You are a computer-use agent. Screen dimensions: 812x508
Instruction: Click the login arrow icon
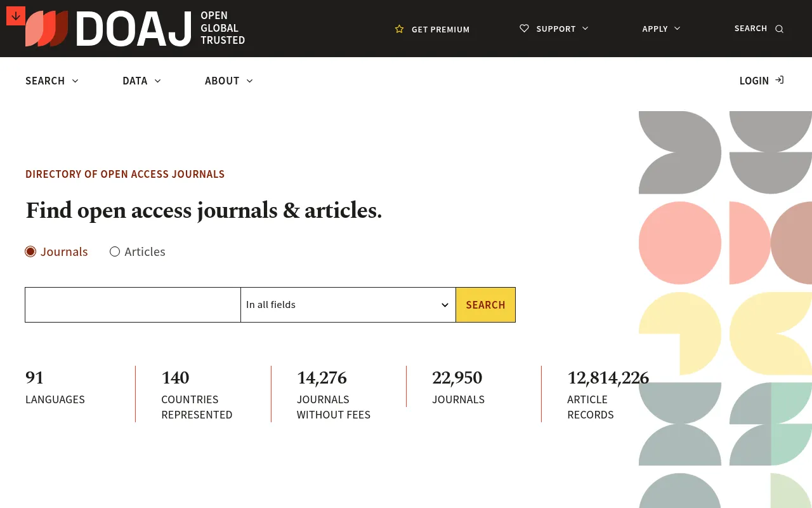[780, 80]
